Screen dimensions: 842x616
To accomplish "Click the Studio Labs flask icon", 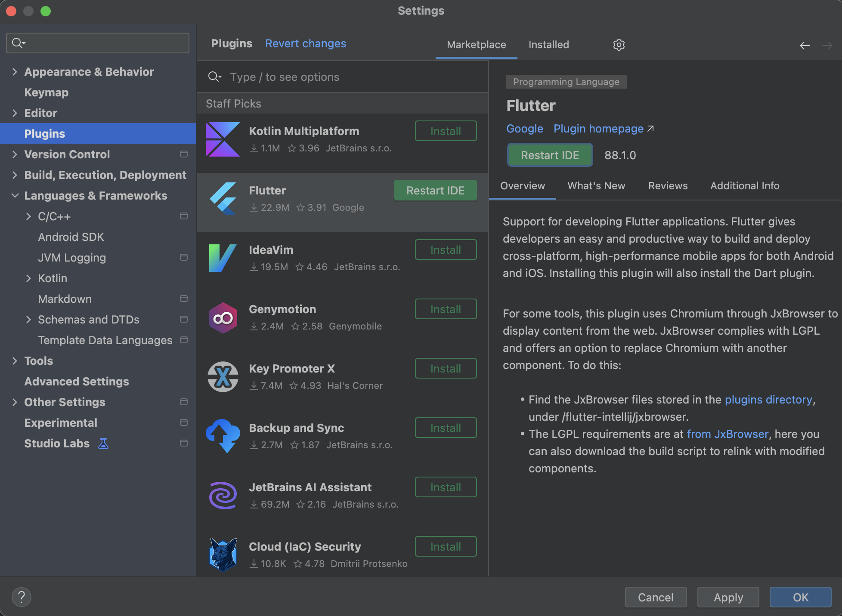I will [103, 444].
